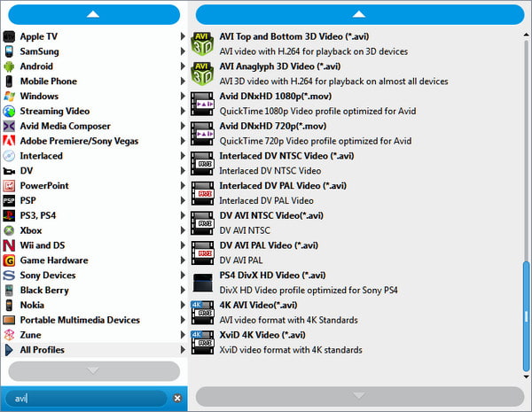
Task: Click the Nokia category label
Action: point(32,305)
